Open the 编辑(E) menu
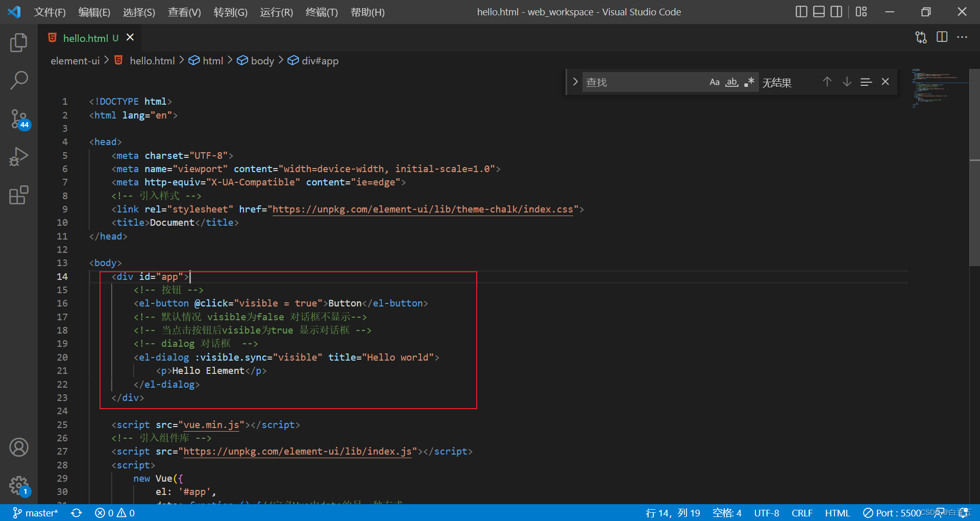This screenshot has width=980, height=521. [94, 12]
